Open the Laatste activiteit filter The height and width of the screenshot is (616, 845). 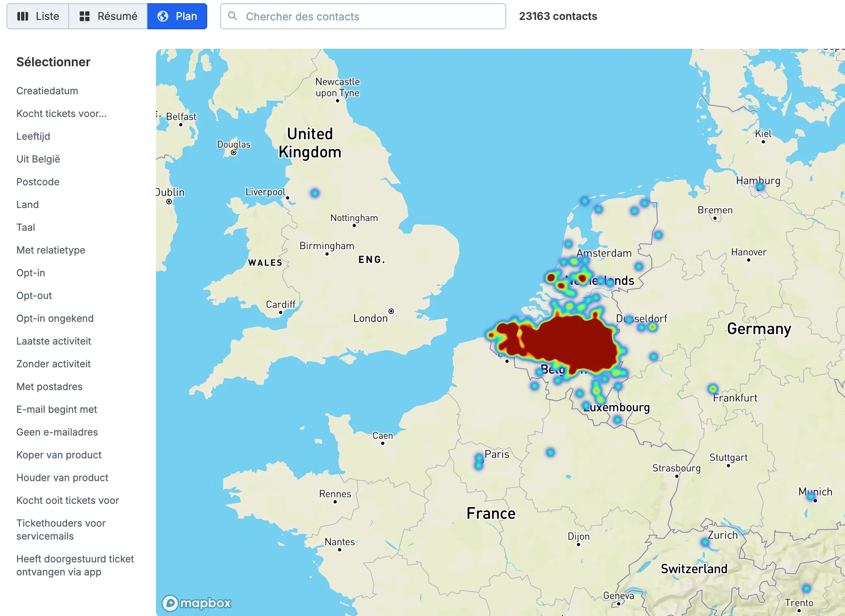click(54, 341)
